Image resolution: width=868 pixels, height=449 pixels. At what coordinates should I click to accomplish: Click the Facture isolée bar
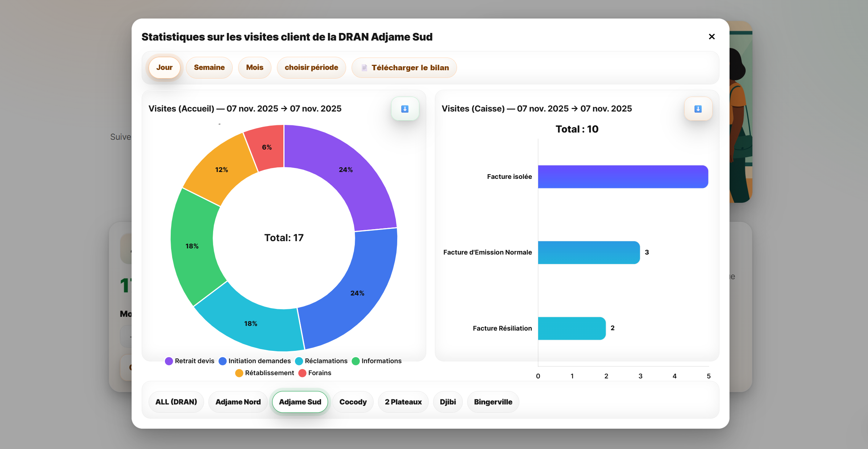coord(623,177)
